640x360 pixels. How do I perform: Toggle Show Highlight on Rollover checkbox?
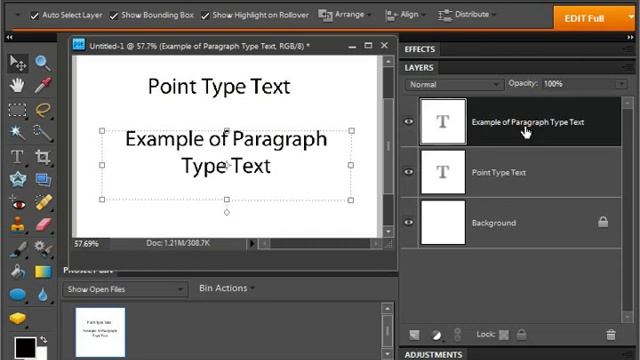[205, 16]
